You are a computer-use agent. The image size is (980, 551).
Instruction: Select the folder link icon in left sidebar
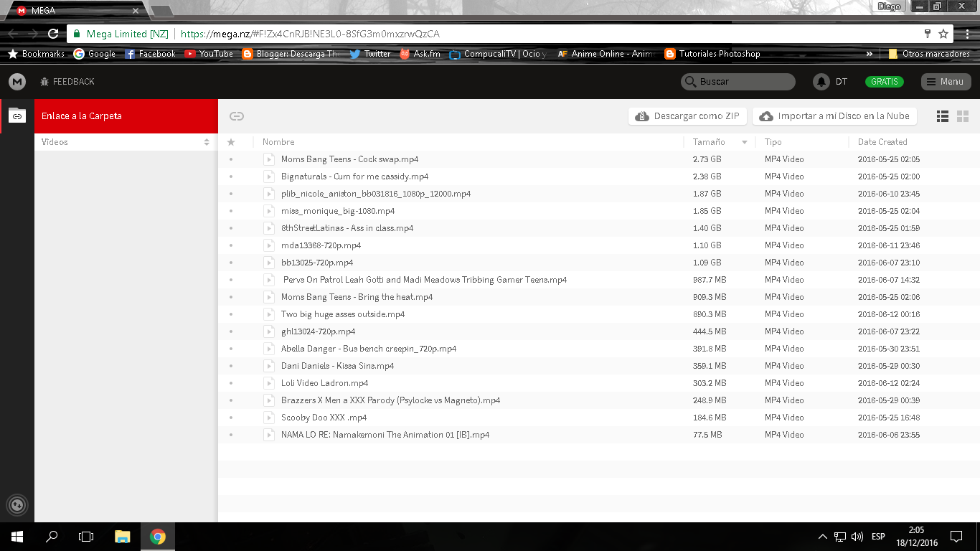point(17,116)
